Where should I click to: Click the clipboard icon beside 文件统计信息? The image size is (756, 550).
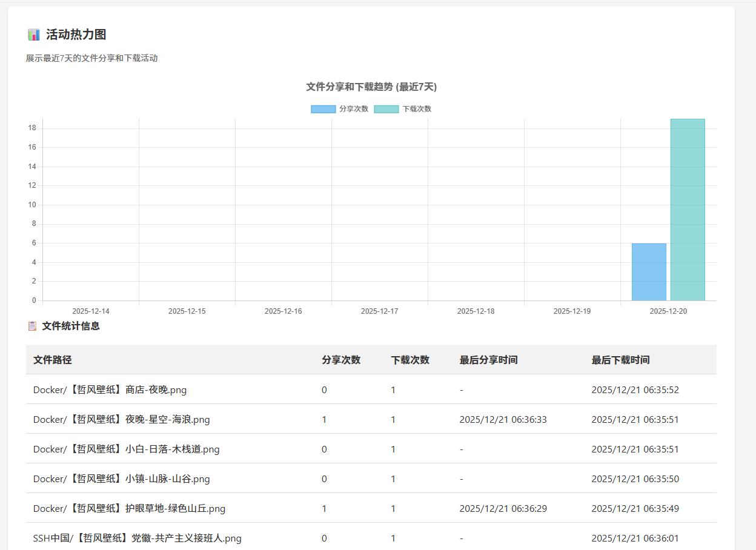(32, 326)
